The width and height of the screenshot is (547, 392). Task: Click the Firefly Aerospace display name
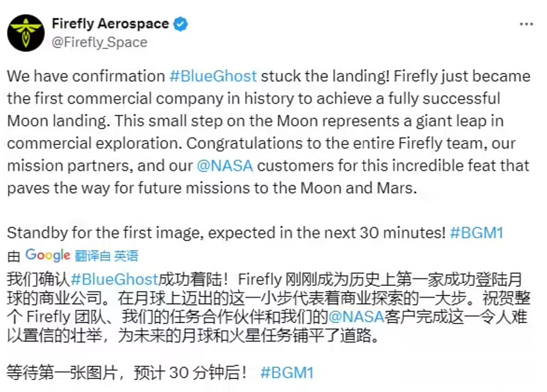(x=110, y=24)
